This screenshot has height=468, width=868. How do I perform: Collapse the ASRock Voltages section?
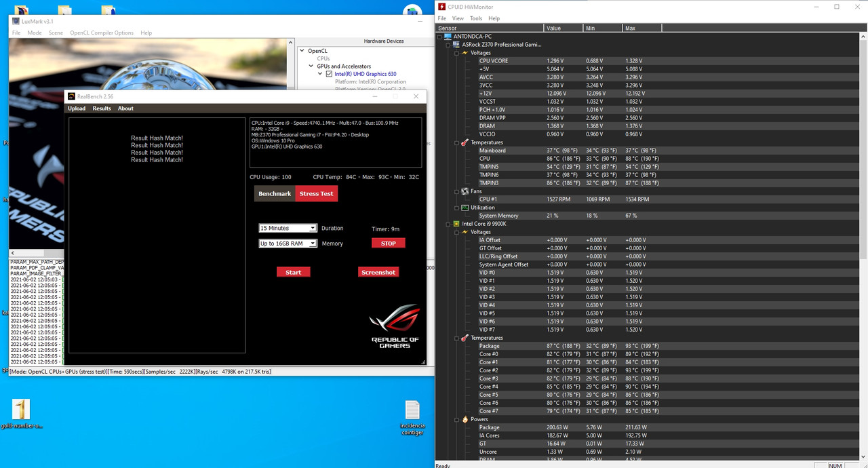[x=457, y=53]
